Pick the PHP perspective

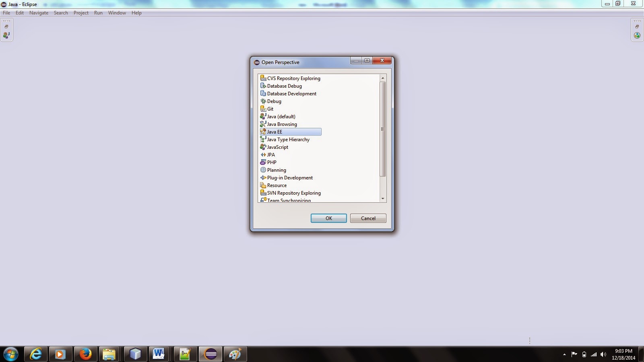pyautogui.click(x=268, y=162)
